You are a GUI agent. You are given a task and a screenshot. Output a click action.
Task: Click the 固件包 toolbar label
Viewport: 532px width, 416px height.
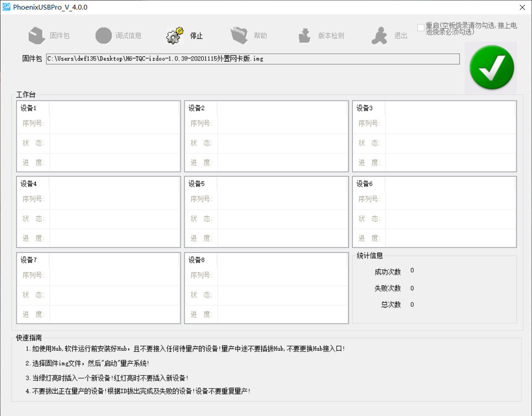point(60,36)
